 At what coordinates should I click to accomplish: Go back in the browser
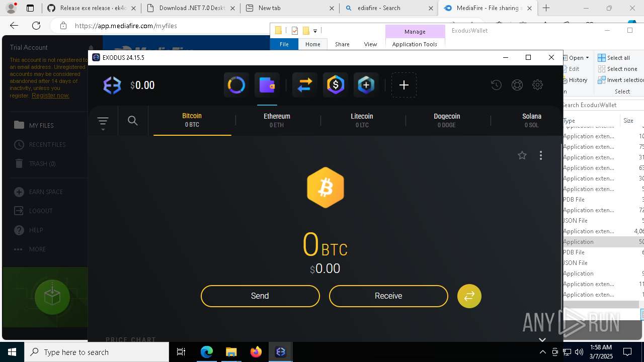coord(14,26)
